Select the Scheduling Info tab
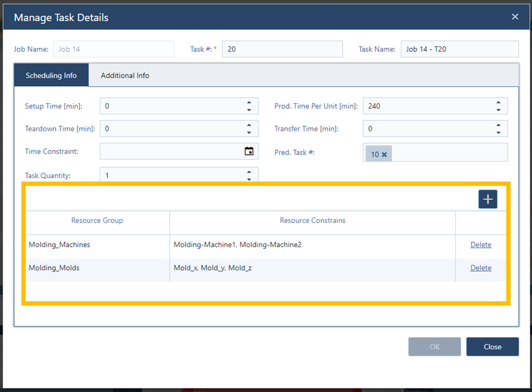Image resolution: width=532 pixels, height=392 pixels. 51,75
